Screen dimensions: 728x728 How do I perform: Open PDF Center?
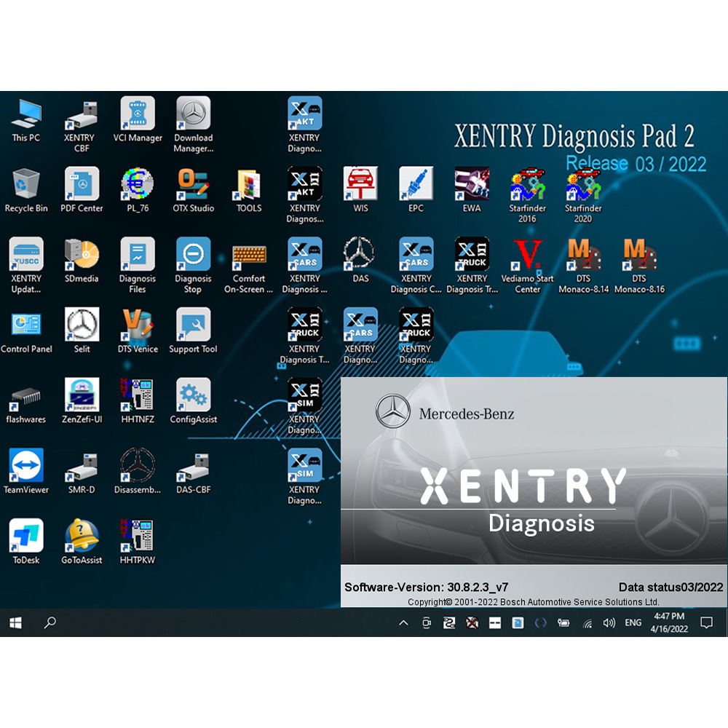pos(82,189)
